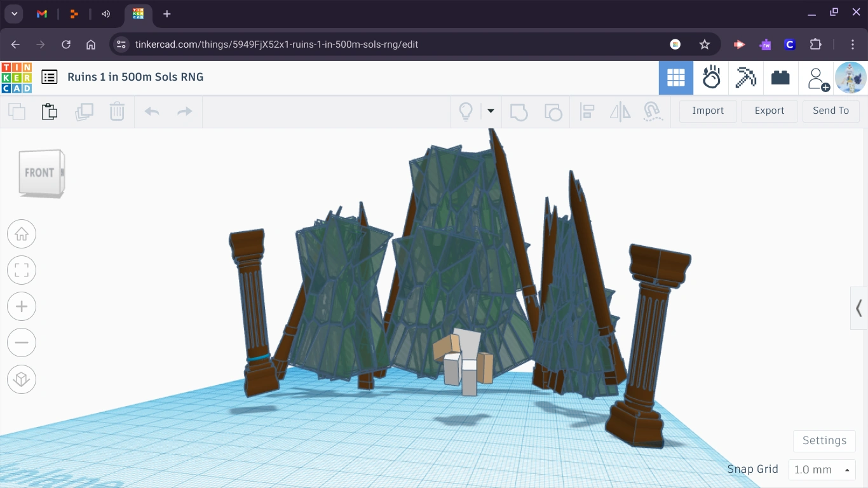Open the design list menu icon

(50, 77)
